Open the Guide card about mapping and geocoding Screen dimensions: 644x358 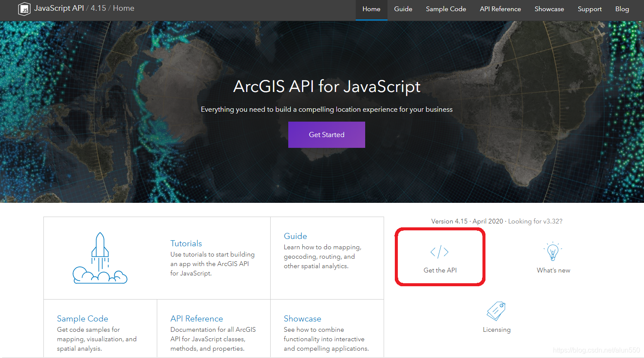pyautogui.click(x=295, y=236)
